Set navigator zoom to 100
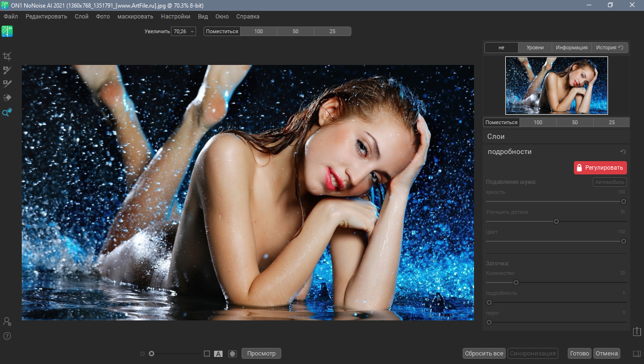The height and width of the screenshot is (364, 644). [538, 122]
